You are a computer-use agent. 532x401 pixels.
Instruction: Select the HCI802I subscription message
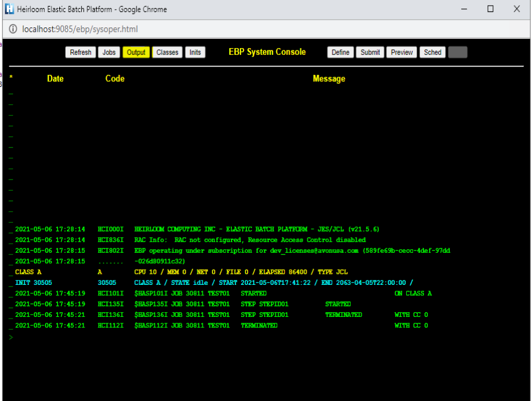292,251
